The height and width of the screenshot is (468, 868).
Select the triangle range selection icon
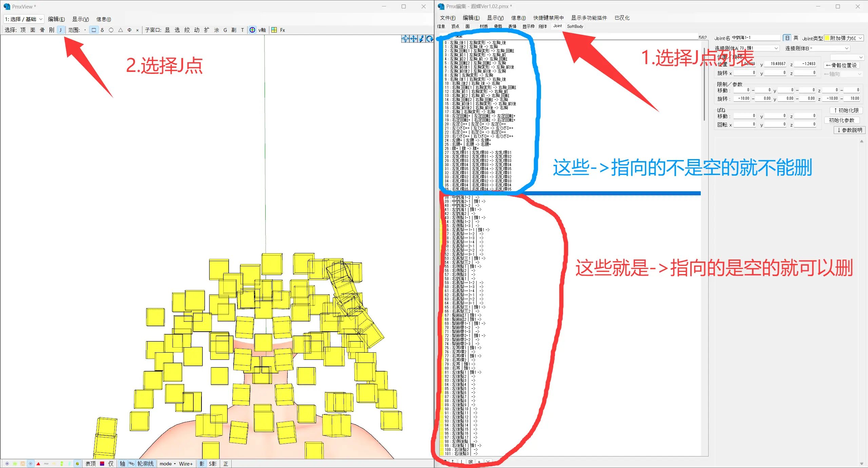click(120, 30)
